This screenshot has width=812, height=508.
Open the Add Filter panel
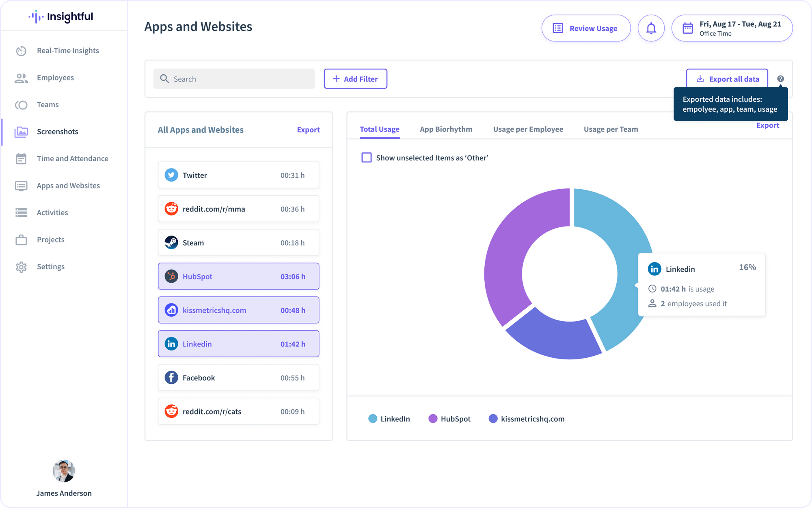[355, 79]
